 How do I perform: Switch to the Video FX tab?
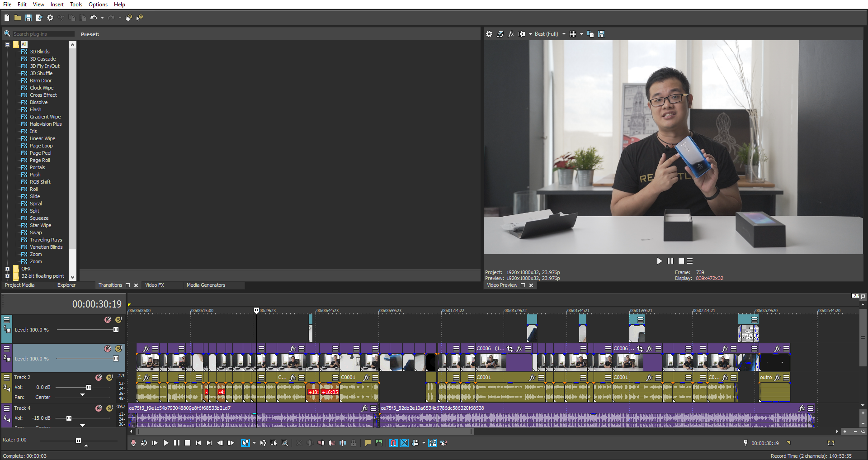coord(155,285)
